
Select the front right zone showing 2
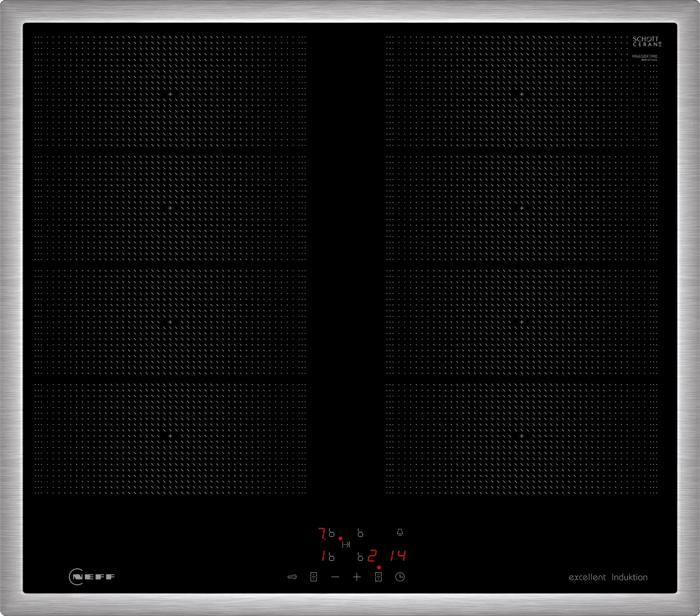(372, 556)
